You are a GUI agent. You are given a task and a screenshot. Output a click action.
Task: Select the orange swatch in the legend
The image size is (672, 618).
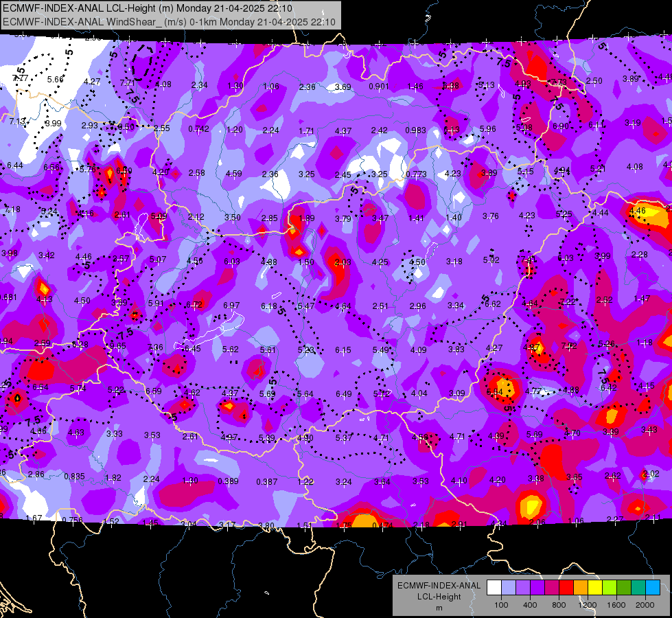point(581,588)
